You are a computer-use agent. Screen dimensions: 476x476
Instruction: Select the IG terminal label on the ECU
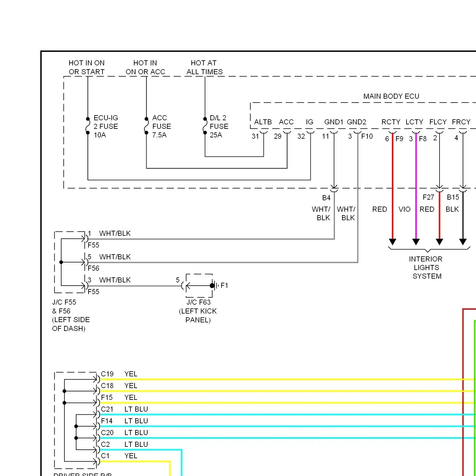(309, 122)
